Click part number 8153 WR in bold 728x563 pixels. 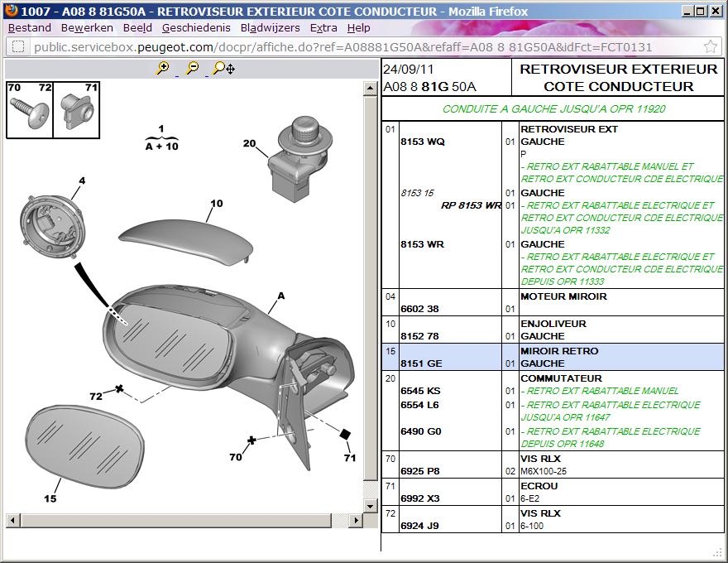pos(422,244)
